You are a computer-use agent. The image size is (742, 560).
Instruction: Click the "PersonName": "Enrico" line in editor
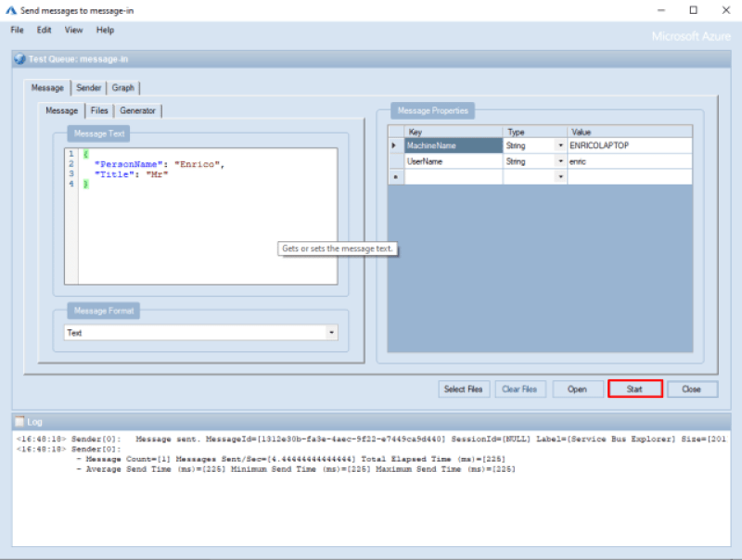point(160,164)
